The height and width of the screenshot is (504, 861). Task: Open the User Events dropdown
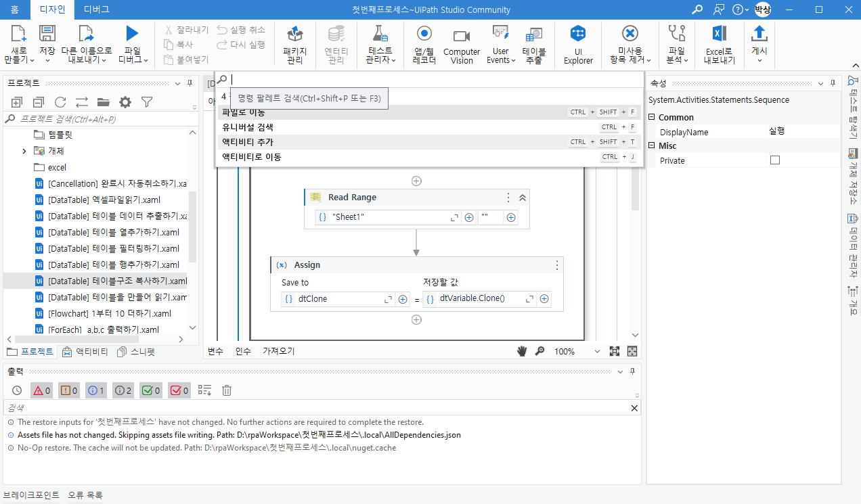500,55
